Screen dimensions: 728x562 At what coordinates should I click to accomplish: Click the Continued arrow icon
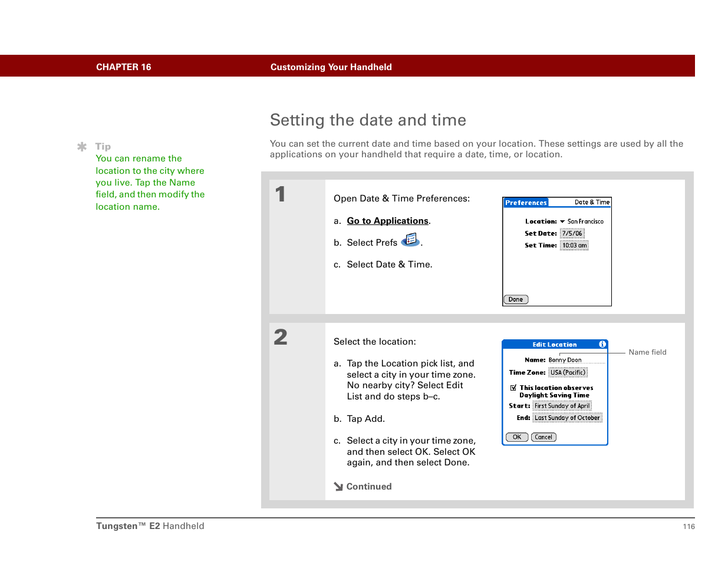click(338, 487)
